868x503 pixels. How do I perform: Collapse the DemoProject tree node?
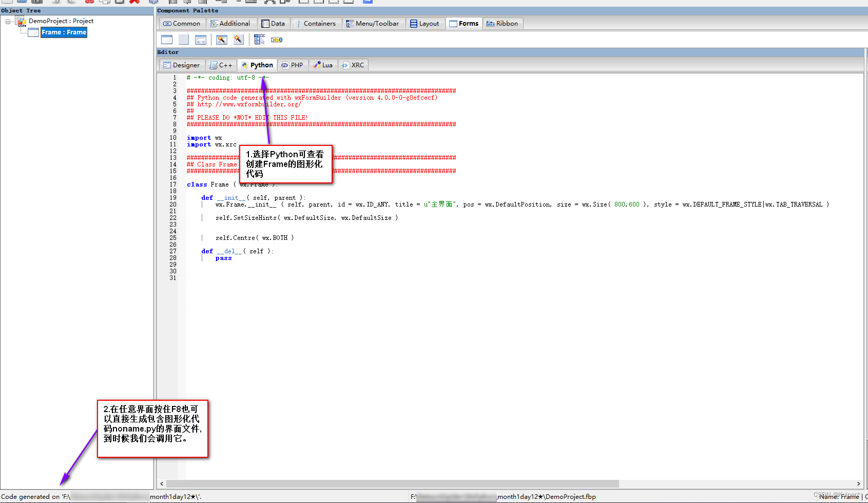pos(7,21)
